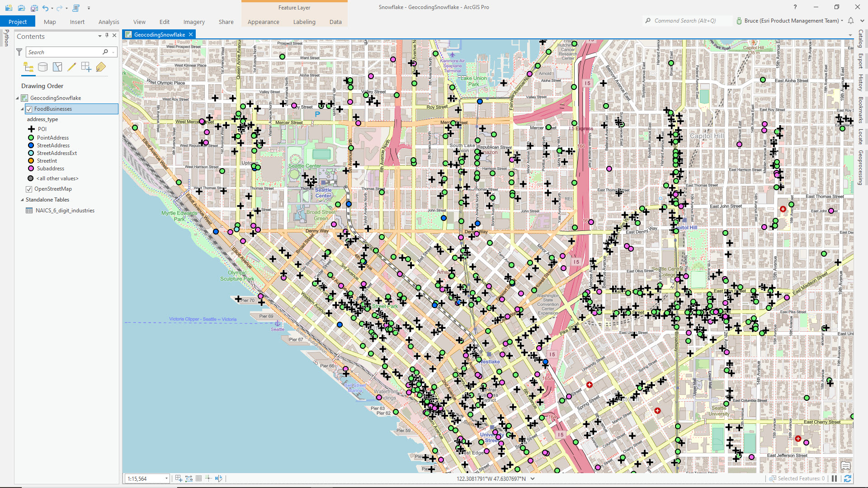Refresh the map view
868x488 pixels.
(848, 479)
